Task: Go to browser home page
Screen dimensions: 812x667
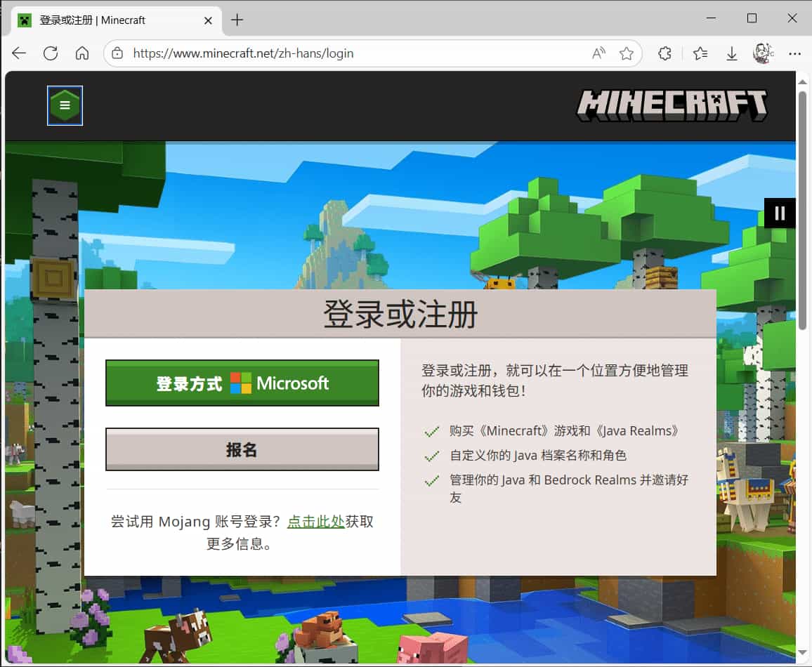Action: click(x=82, y=53)
